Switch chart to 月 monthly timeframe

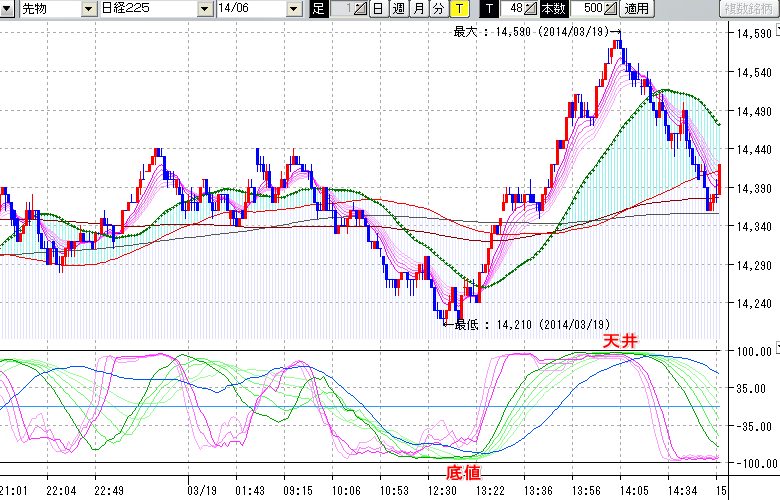pos(418,9)
